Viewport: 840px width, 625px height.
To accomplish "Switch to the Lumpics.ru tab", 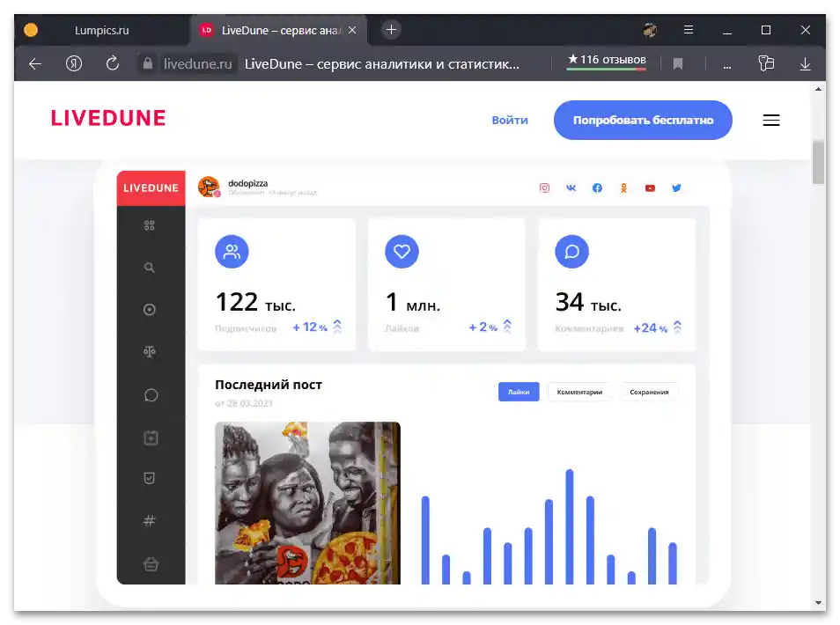I will click(102, 31).
